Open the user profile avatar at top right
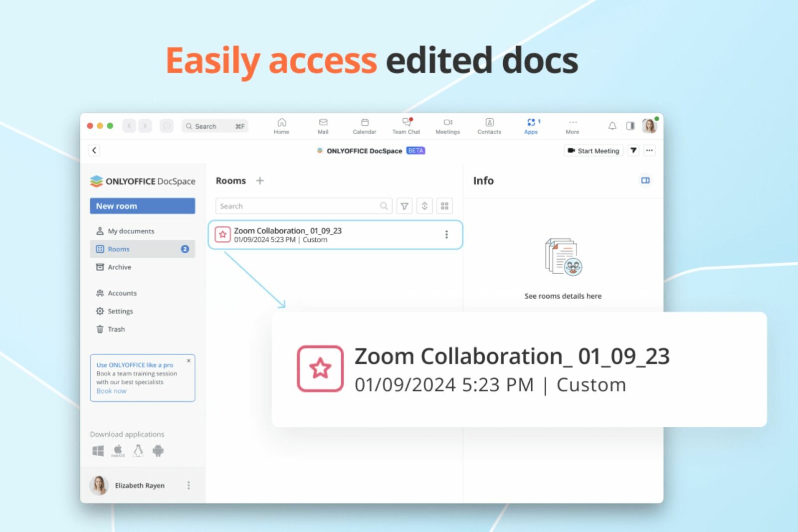This screenshot has width=798, height=532. [x=649, y=126]
